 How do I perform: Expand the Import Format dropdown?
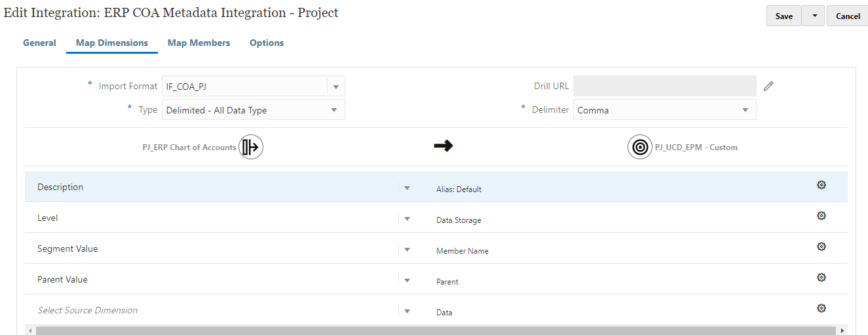[x=335, y=87]
